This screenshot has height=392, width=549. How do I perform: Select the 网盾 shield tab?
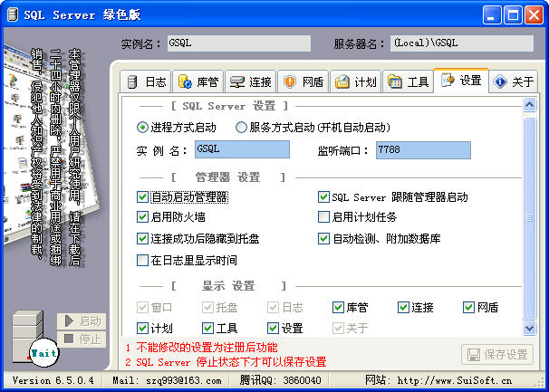click(x=303, y=81)
